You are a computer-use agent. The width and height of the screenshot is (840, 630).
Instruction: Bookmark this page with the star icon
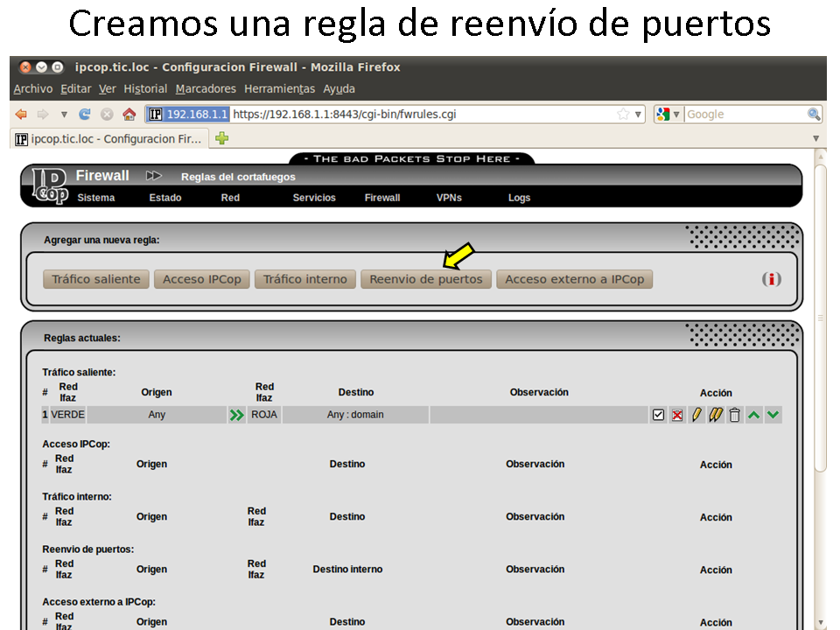click(x=623, y=115)
